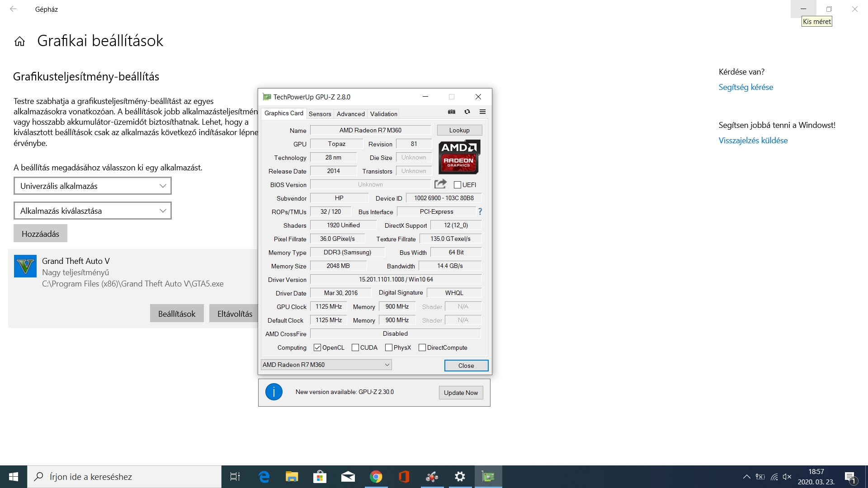Open the Segítség kérése link
This screenshot has height=488, width=868.
[x=746, y=87]
